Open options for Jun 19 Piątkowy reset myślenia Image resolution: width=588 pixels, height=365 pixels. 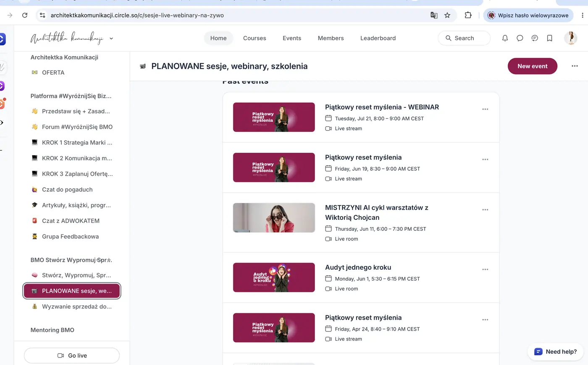click(485, 159)
